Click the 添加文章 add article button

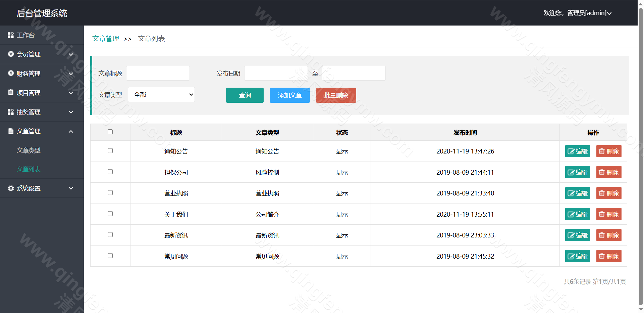tap(289, 95)
